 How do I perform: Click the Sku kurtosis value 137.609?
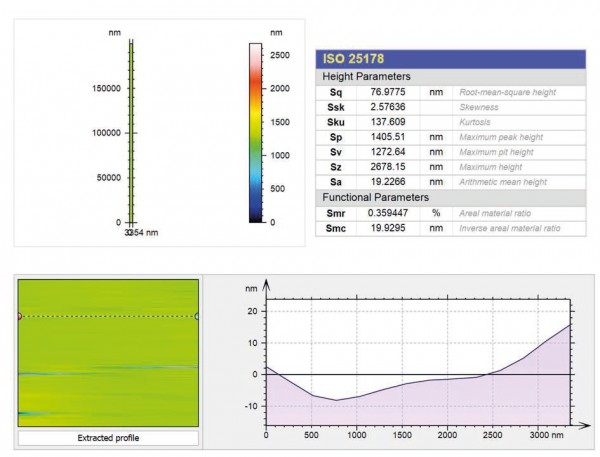390,122
